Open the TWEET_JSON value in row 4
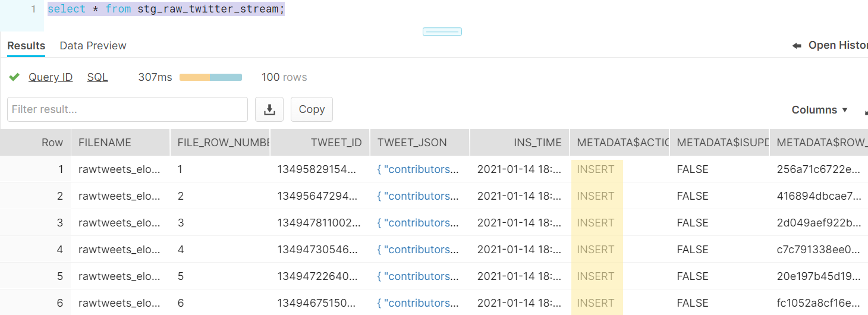This screenshot has width=868, height=315. tap(418, 250)
